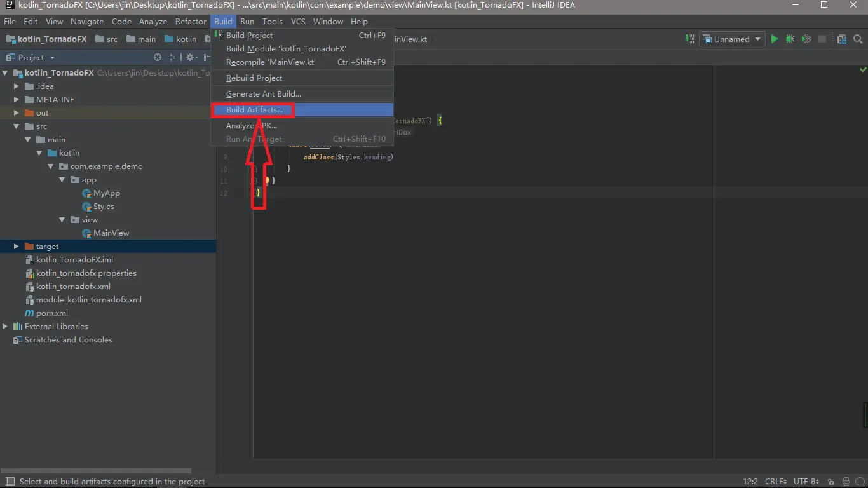Click the build project arrow icon near Unnamed
Screen dimensions: 868x488
[x=690, y=39]
